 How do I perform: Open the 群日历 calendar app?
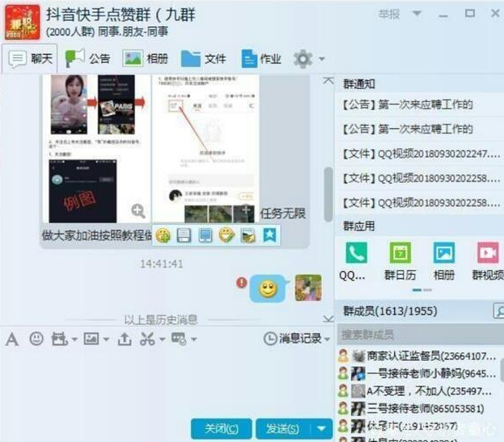[400, 253]
